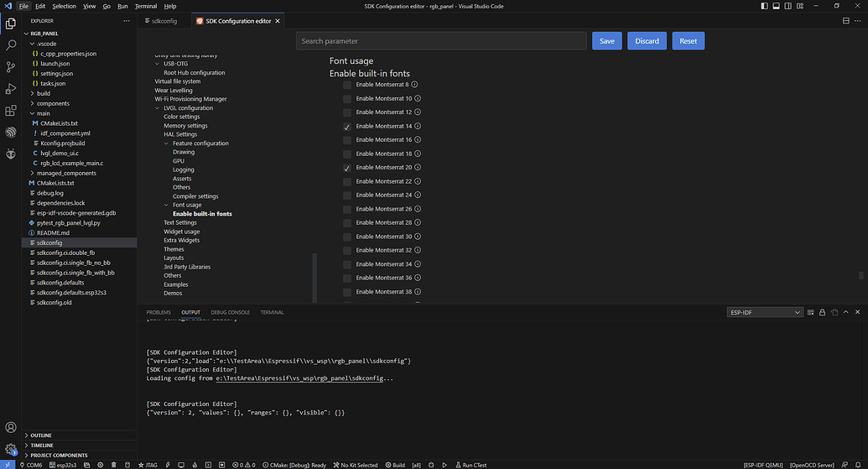868x469 pixels.
Task: Open the Source Control view
Action: click(11, 67)
